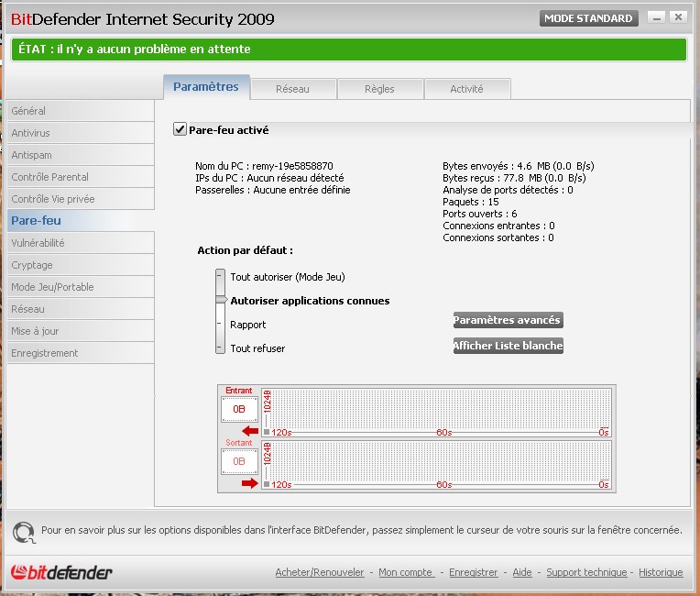The height and width of the screenshot is (596, 700).
Task: Open Général in the sidebar
Action: coord(81,111)
